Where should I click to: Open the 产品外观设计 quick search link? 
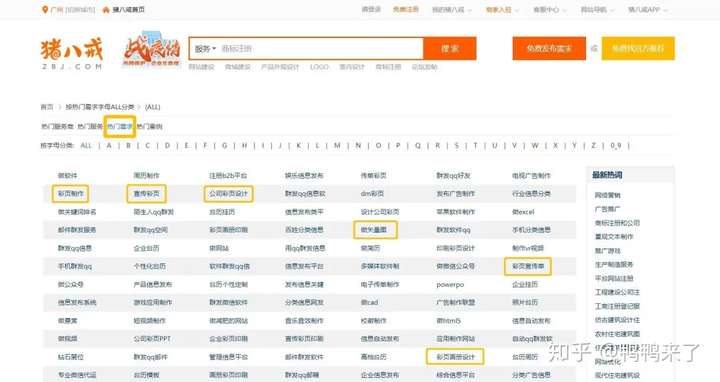pyautogui.click(x=280, y=67)
